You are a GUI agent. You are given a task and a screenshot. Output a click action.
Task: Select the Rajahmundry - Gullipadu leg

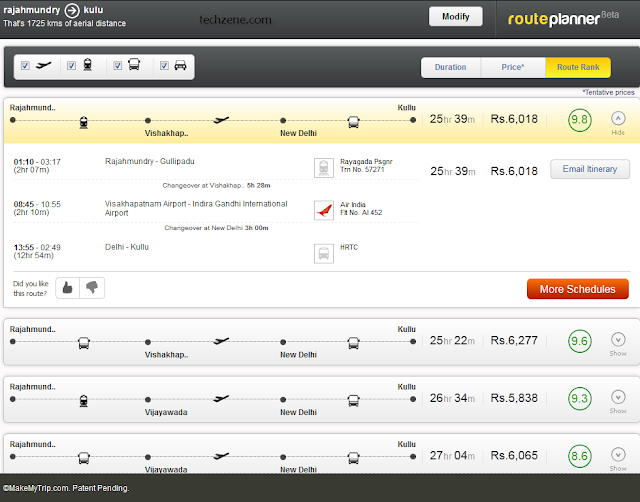point(150,161)
